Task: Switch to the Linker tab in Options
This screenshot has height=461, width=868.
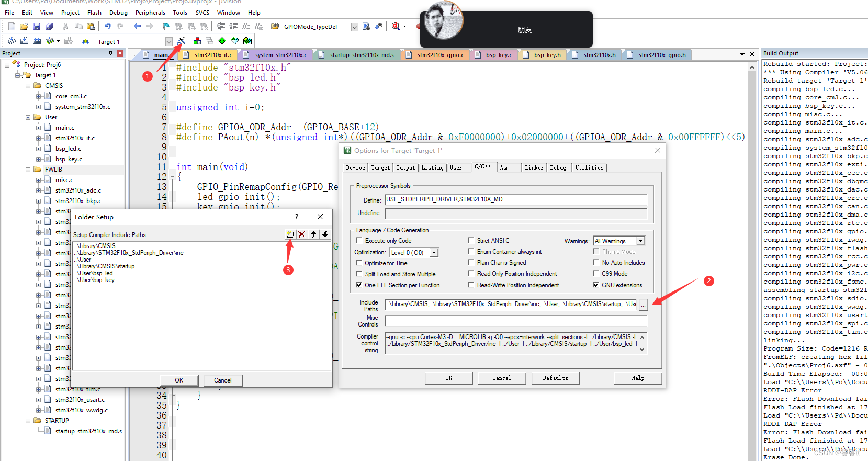Action: [x=534, y=167]
